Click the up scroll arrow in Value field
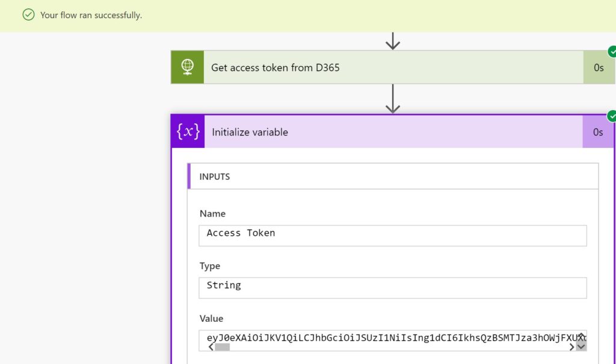 (581, 336)
